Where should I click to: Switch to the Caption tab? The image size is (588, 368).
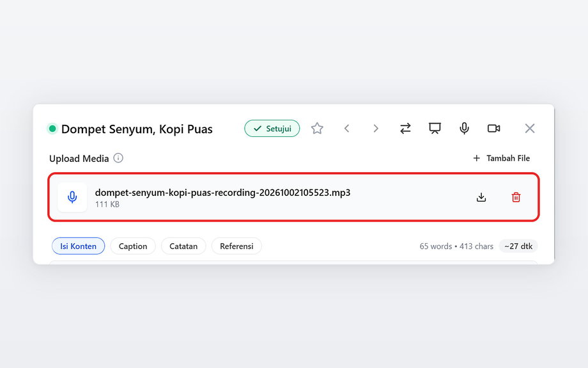click(x=133, y=246)
